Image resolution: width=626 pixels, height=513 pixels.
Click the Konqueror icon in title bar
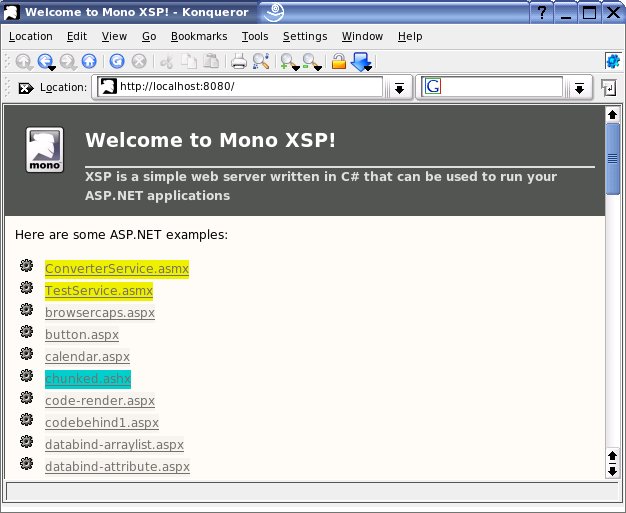(x=12, y=12)
